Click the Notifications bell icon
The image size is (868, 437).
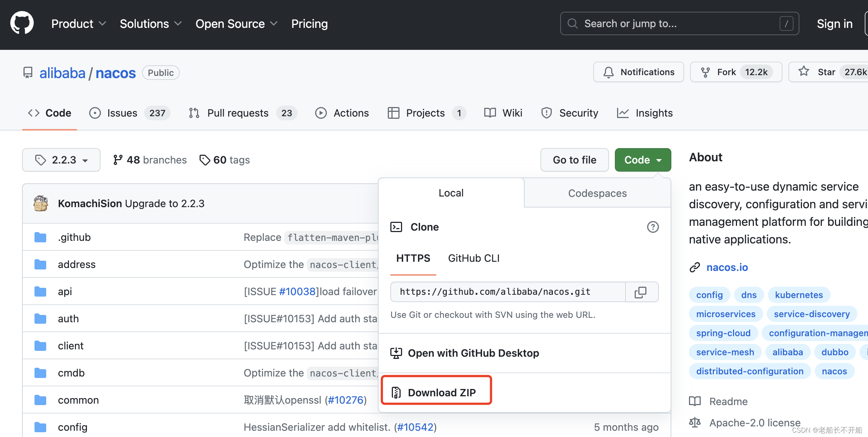click(x=609, y=72)
